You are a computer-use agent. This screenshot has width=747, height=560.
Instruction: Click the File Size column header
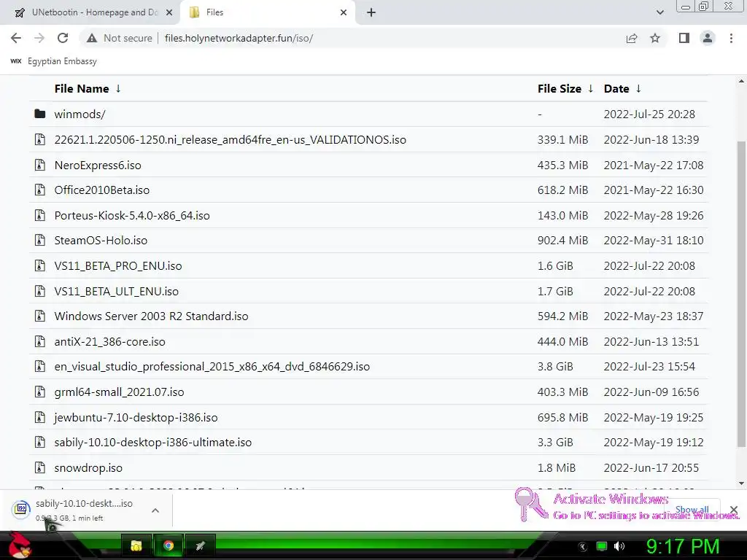point(560,88)
